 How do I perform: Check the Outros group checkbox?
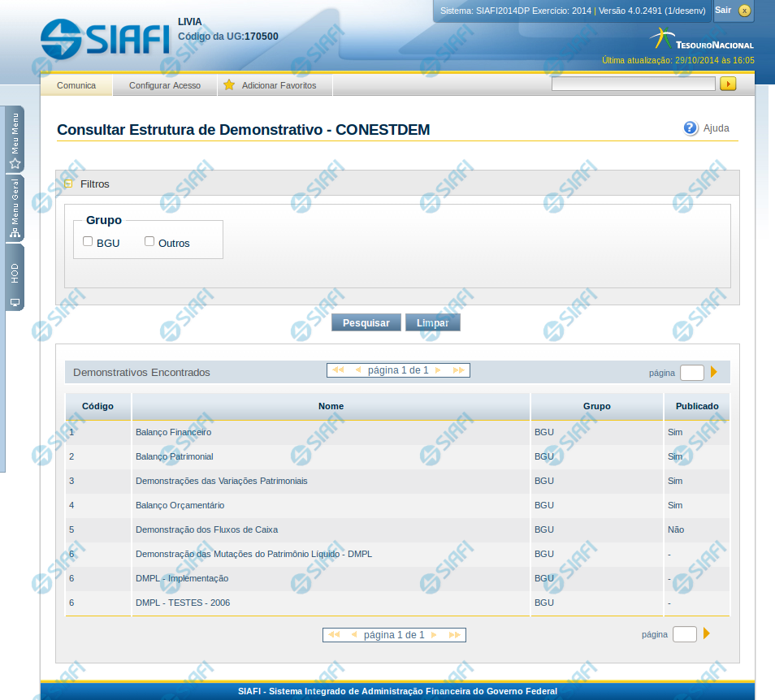(149, 241)
